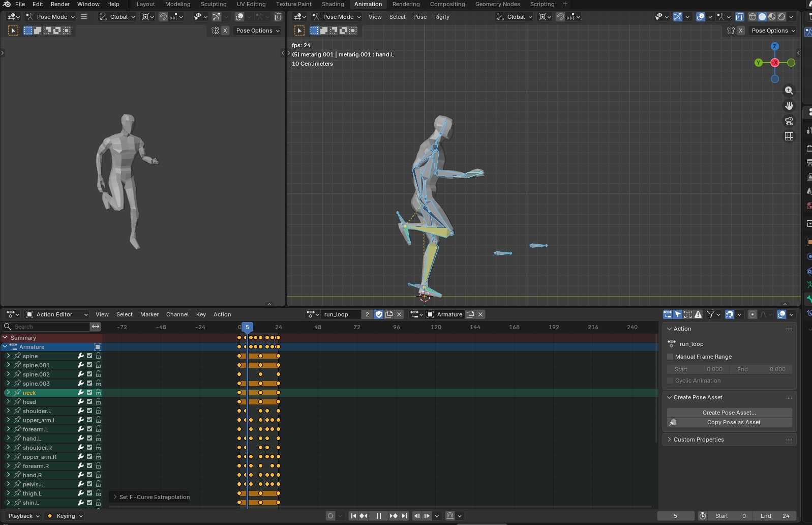Jump to the first frame of playback

(353, 516)
